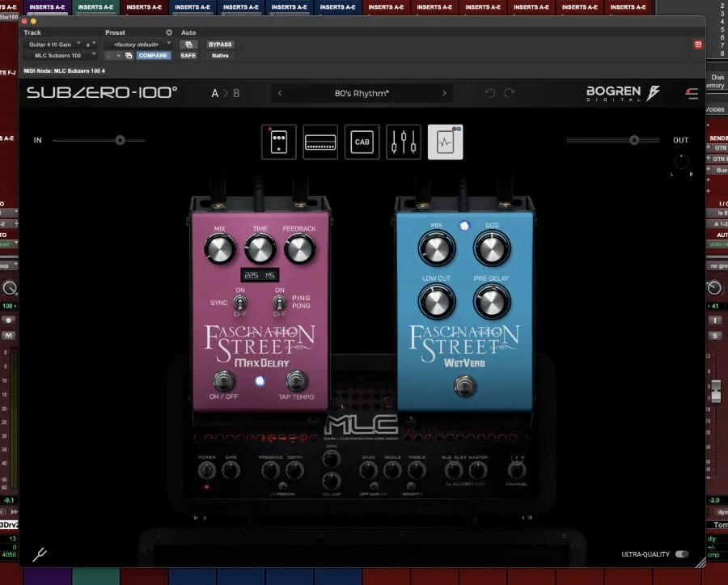Open the wrench settings icon bottom left

(x=38, y=554)
